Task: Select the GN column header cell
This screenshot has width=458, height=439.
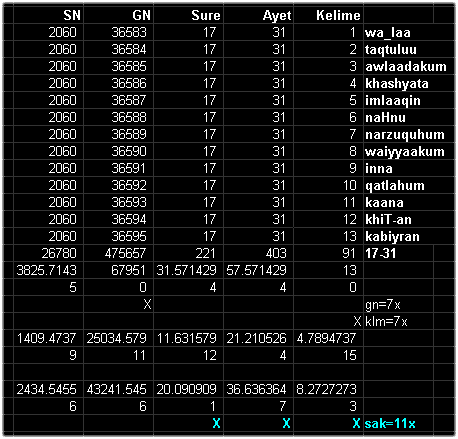Action: [x=119, y=15]
